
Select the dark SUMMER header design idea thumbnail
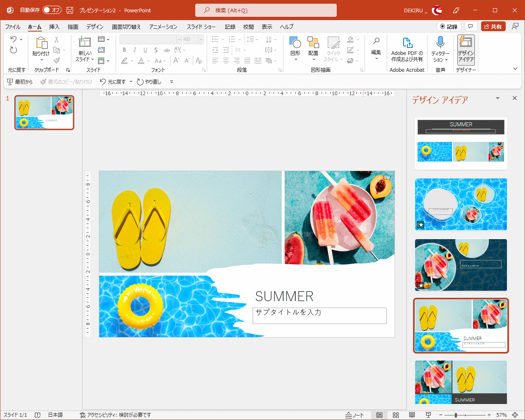click(x=461, y=143)
